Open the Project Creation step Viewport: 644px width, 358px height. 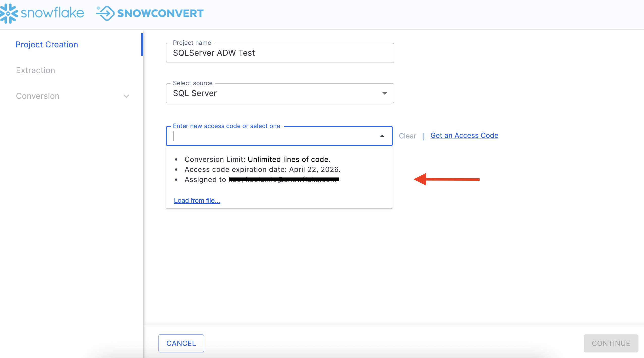click(x=47, y=45)
